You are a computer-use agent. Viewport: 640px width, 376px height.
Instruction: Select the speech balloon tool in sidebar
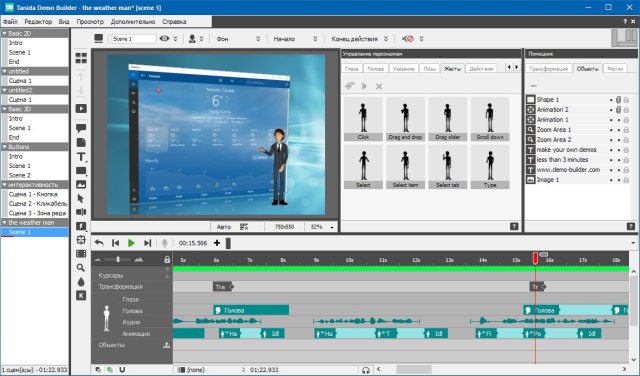[81, 128]
